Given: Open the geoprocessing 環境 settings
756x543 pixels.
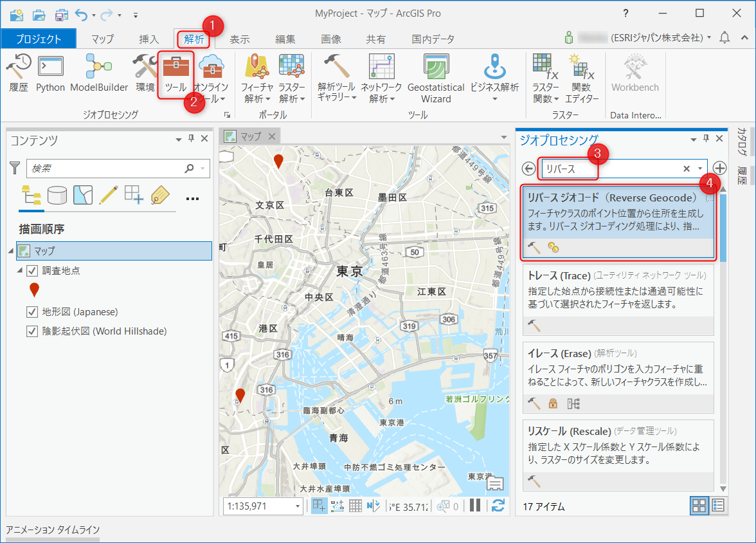Looking at the screenshot, I should pyautogui.click(x=145, y=73).
